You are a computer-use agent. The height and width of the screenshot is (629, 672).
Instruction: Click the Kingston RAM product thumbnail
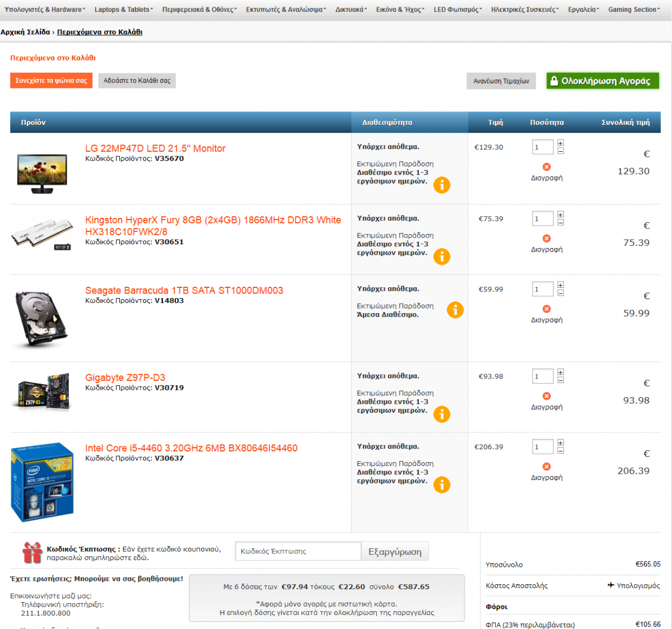(x=42, y=235)
